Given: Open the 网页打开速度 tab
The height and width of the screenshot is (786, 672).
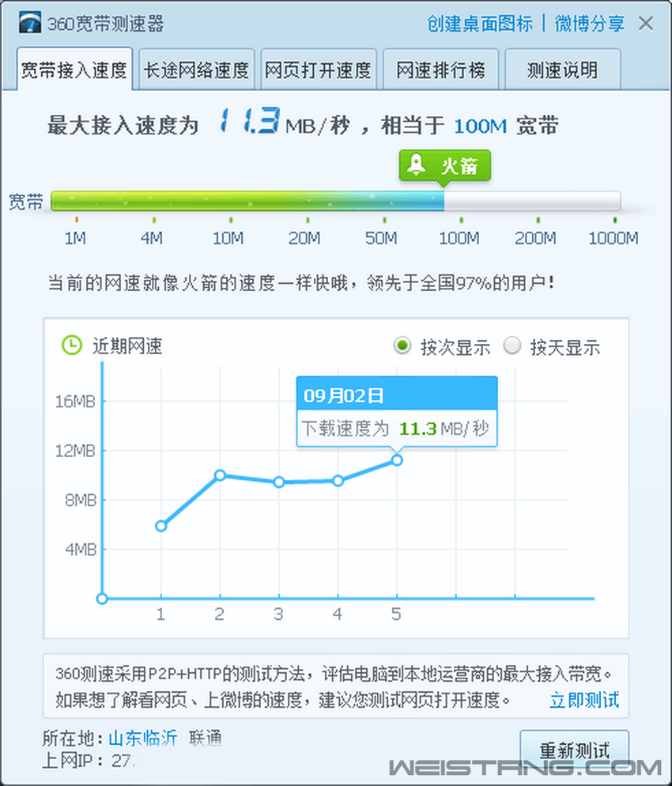Looking at the screenshot, I should pos(318,70).
